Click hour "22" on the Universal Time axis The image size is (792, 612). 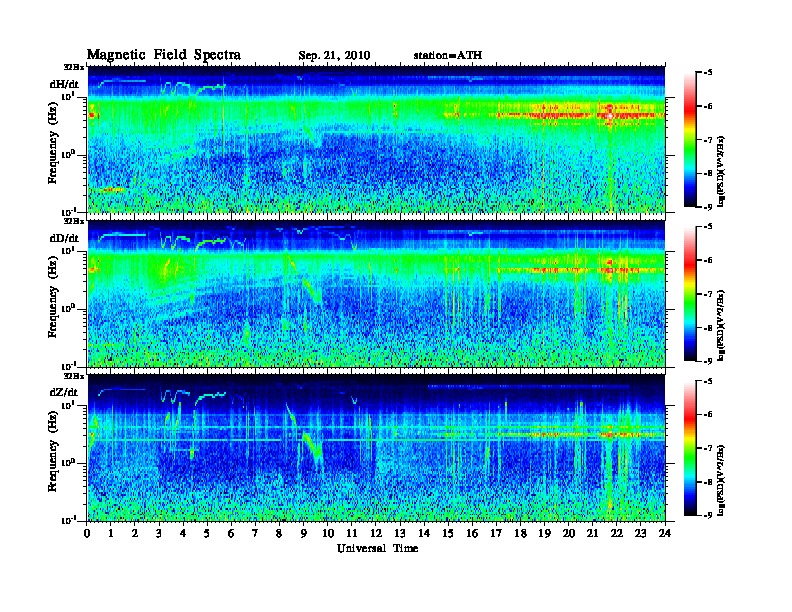pos(617,534)
